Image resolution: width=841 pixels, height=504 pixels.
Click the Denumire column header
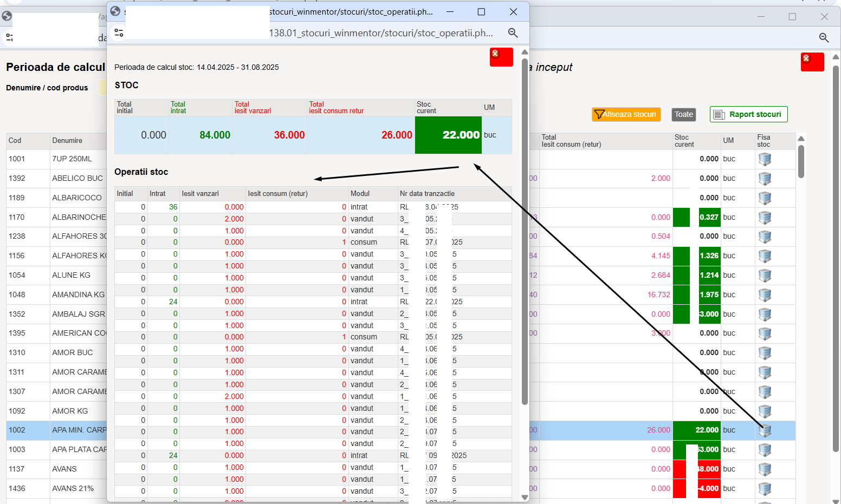(67, 141)
